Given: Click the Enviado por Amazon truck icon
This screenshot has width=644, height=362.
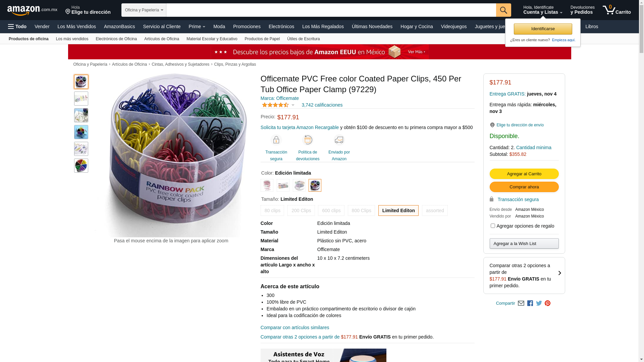Looking at the screenshot, I should click(339, 140).
